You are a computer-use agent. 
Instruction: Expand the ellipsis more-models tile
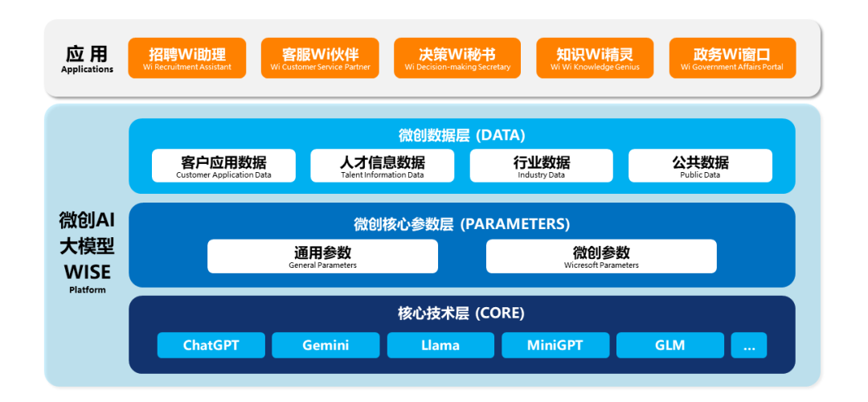pyautogui.click(x=749, y=345)
